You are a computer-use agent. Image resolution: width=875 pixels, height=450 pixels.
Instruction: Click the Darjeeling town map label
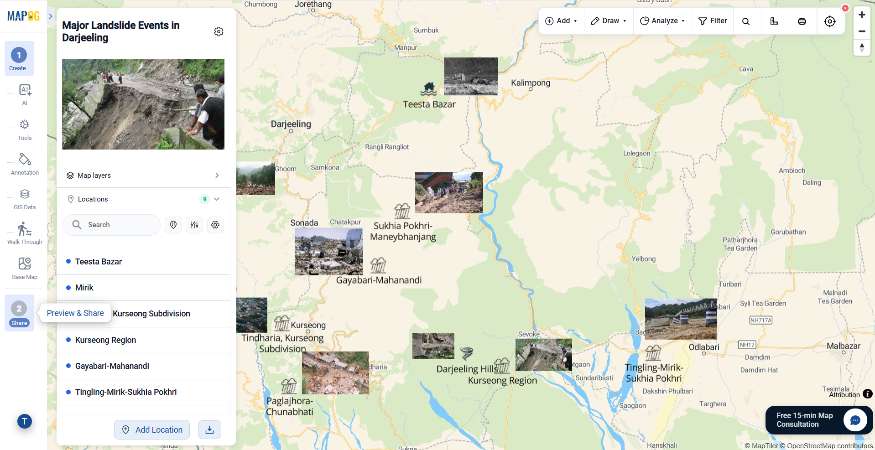(291, 124)
